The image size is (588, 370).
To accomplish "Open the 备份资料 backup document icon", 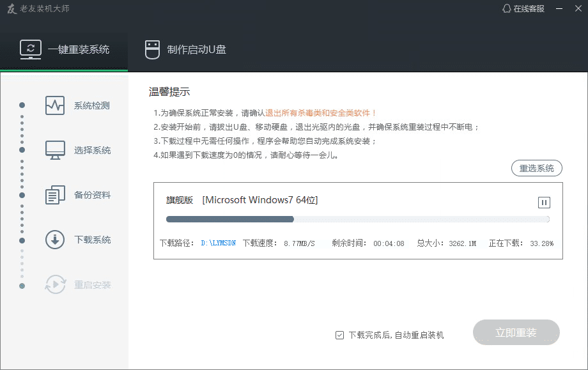I will pyautogui.click(x=54, y=194).
